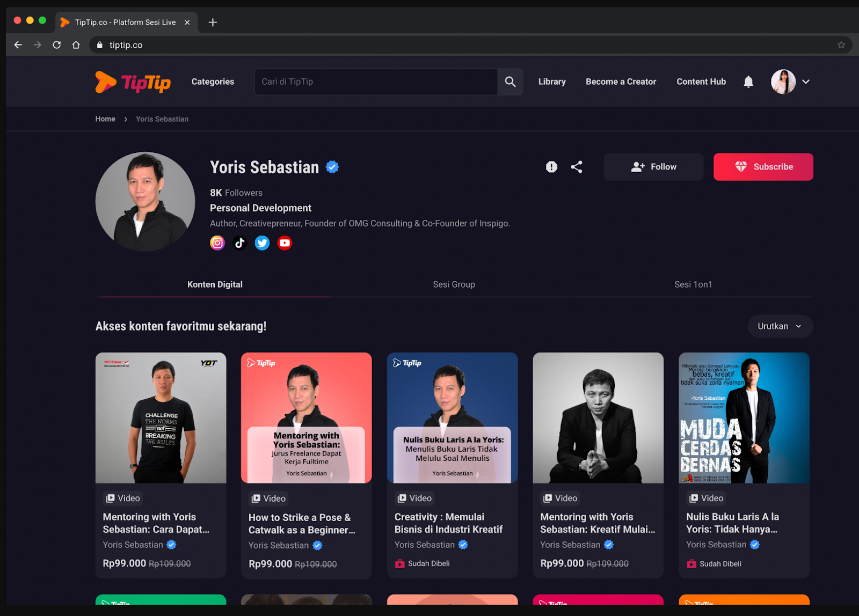The height and width of the screenshot is (616, 859).
Task: Click Sudah Dibeli on the Creativity card
Action: coord(422,563)
